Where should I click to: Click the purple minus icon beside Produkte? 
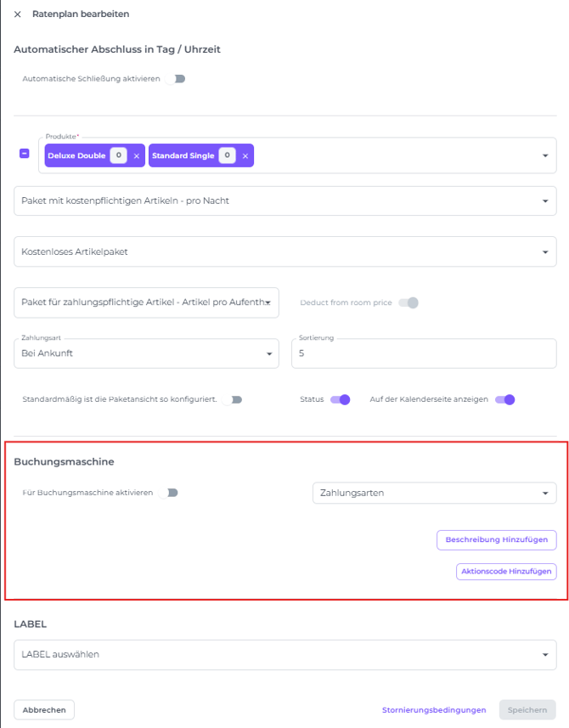coord(25,153)
